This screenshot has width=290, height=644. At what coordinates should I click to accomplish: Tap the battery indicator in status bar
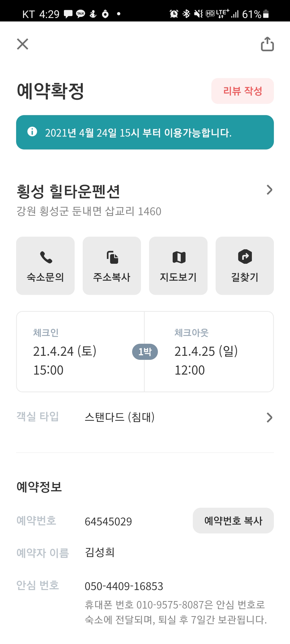[266, 14]
